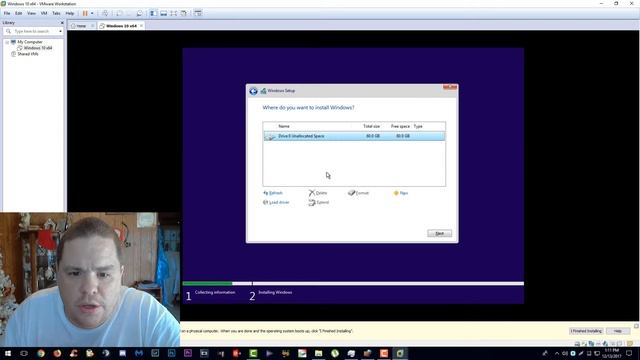Click the Next button in Windows Setup
Image resolution: width=640 pixels, height=360 pixels.
tap(440, 233)
